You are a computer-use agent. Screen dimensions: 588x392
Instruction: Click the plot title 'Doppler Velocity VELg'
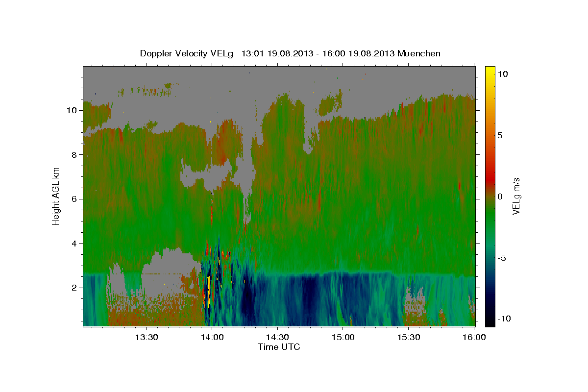click(x=188, y=53)
